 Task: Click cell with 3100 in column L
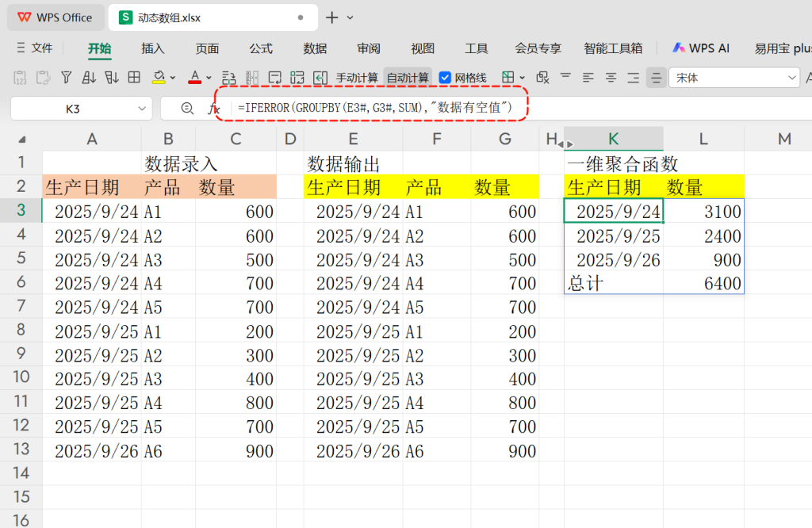703,211
